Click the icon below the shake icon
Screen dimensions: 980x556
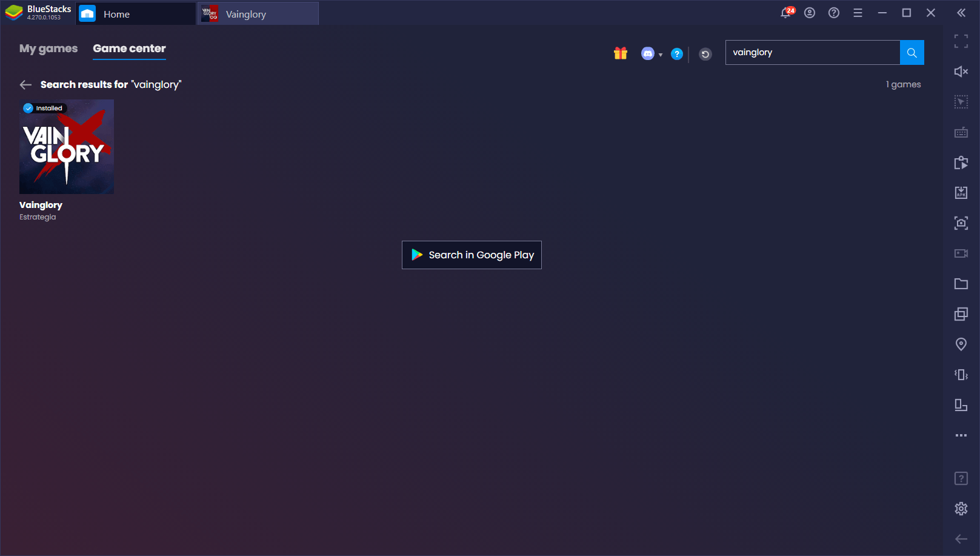961,405
